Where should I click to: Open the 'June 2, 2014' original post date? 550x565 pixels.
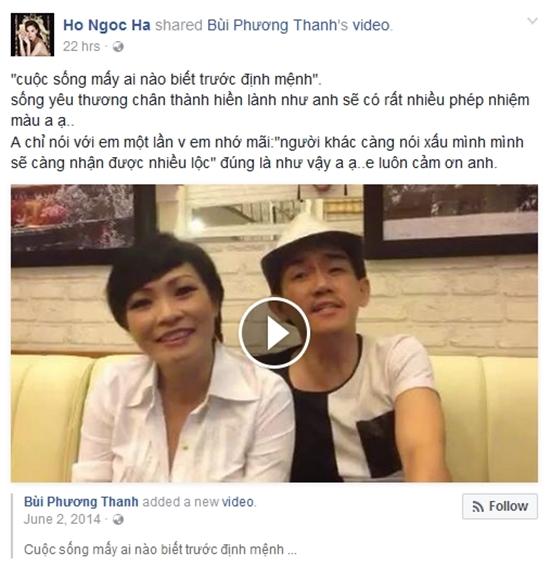(62, 519)
